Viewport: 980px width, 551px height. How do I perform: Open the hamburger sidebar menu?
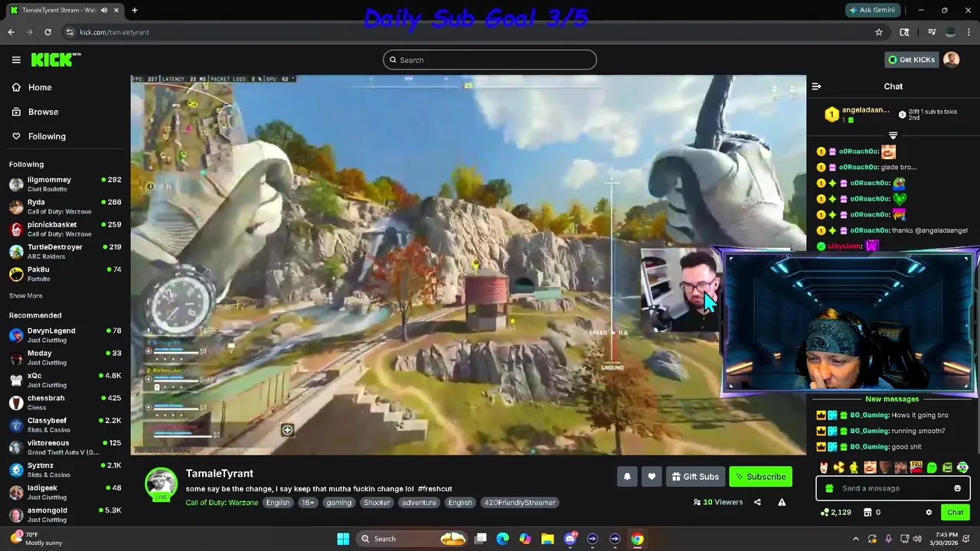(16, 60)
